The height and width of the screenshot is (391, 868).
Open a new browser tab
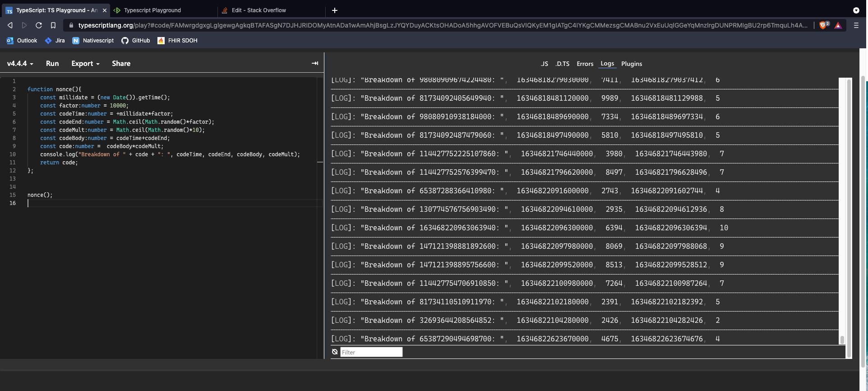point(335,10)
